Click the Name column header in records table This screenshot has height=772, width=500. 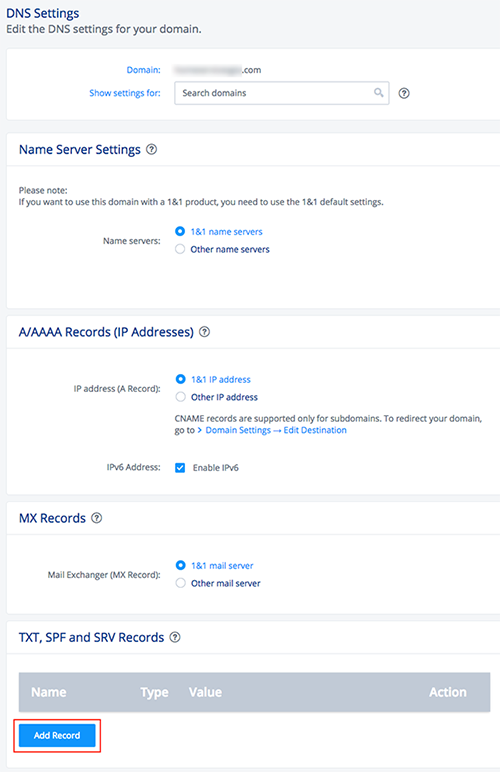click(49, 692)
